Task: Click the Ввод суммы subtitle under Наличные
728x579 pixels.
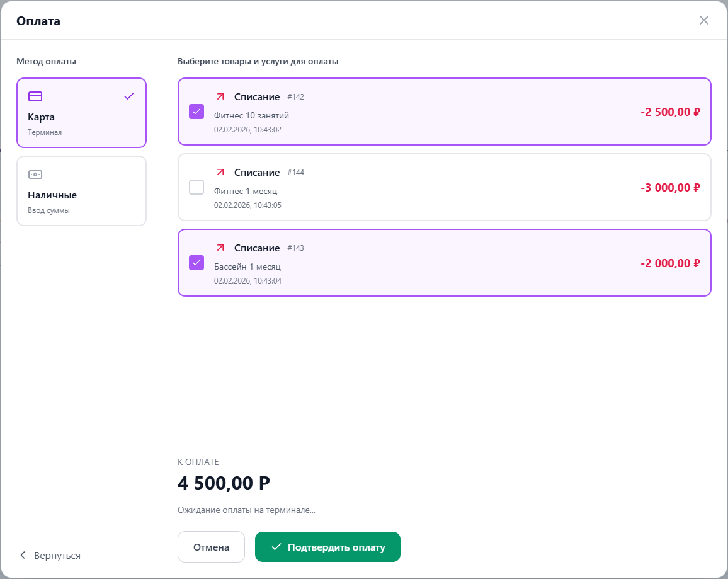Action: pyautogui.click(x=48, y=210)
